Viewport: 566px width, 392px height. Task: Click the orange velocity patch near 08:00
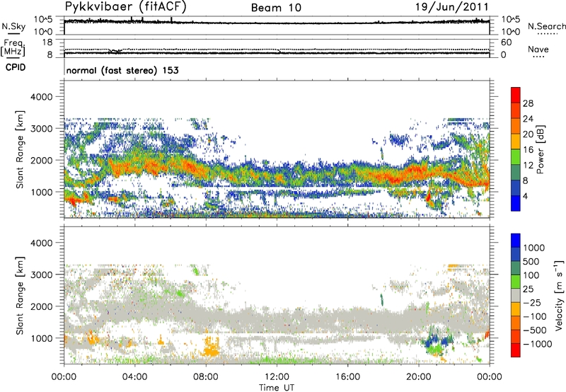coord(211,347)
